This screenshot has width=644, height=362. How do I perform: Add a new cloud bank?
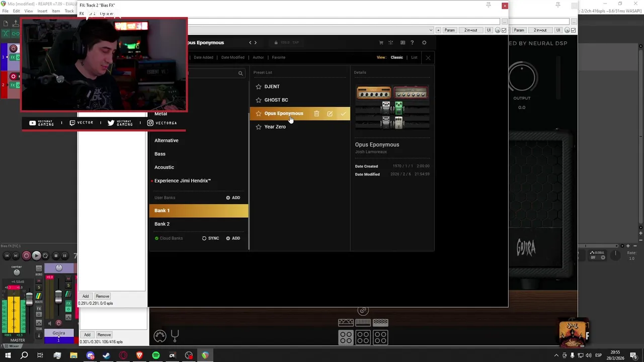coord(233,238)
